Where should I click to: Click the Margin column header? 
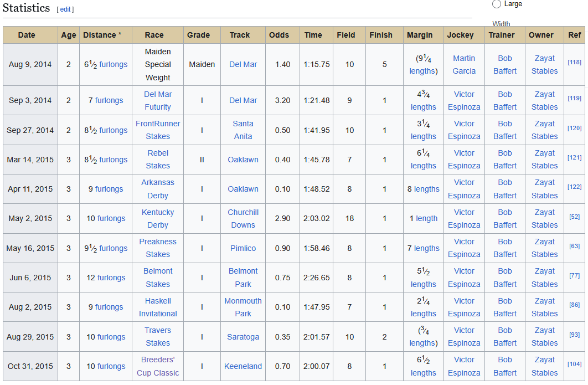coord(424,35)
